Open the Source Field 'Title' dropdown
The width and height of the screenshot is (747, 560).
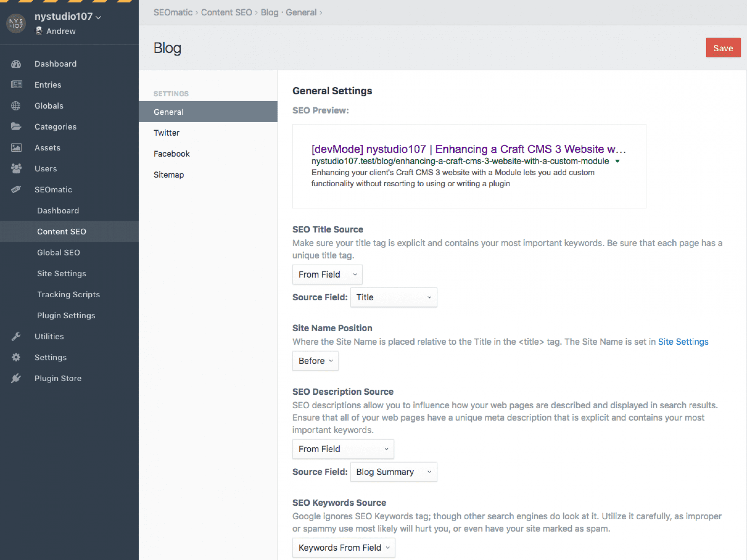[x=394, y=297]
